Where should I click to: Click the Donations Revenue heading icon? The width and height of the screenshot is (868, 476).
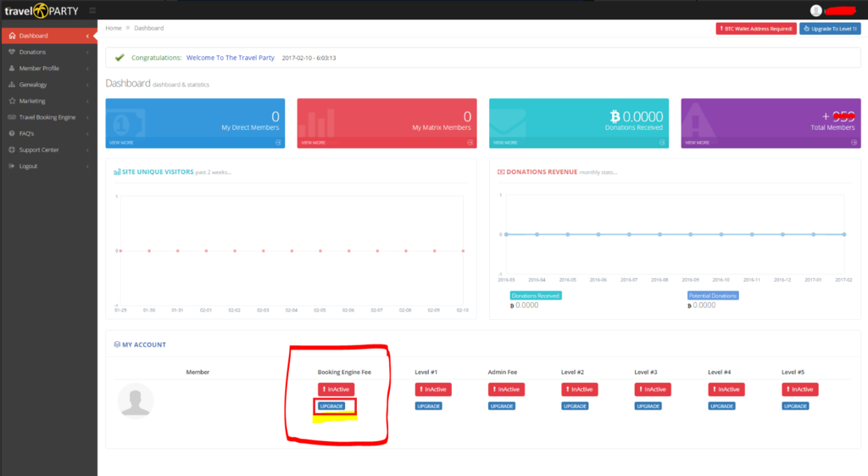(501, 172)
